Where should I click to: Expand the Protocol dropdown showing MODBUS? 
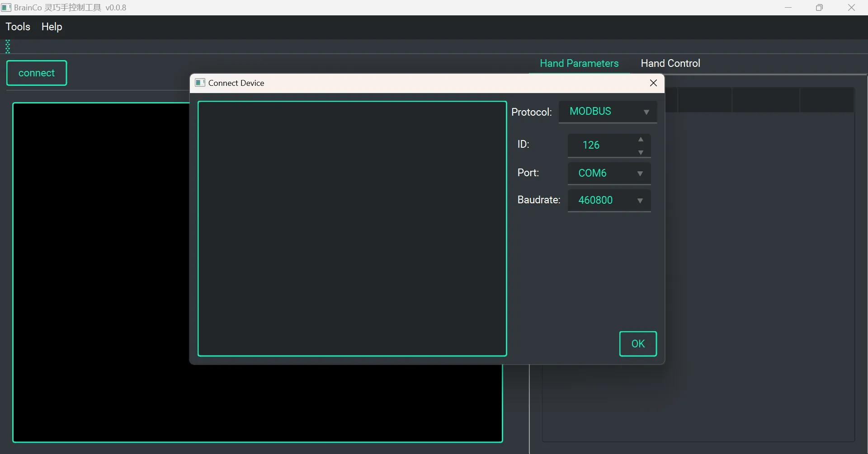tap(607, 112)
